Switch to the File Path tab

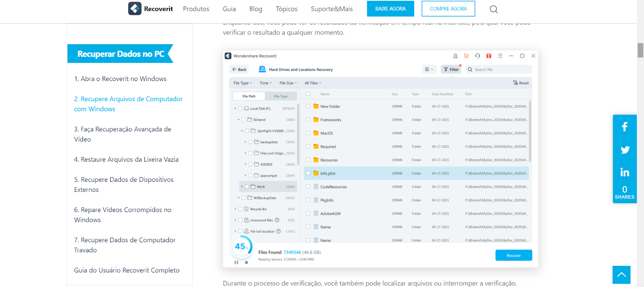pos(249,96)
